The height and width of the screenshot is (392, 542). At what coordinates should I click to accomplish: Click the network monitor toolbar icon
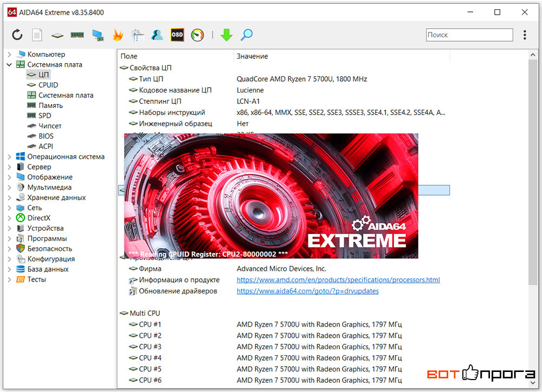(98, 35)
